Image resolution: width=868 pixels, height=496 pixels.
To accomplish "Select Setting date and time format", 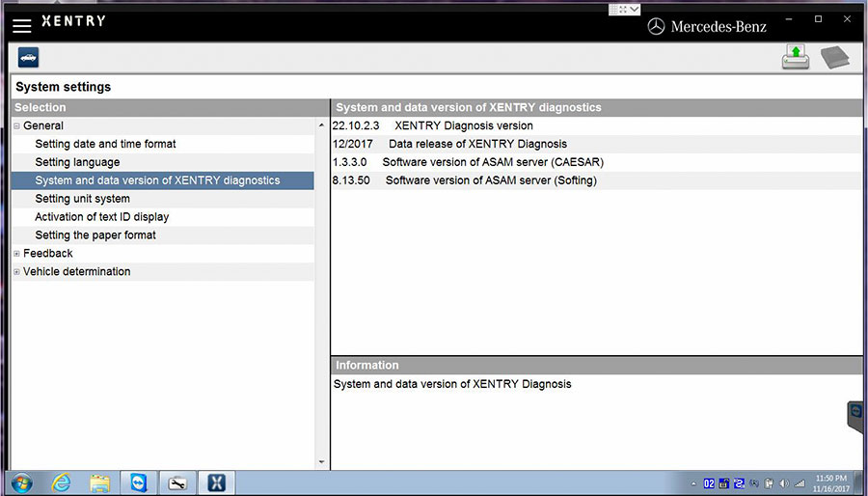I will pos(105,144).
